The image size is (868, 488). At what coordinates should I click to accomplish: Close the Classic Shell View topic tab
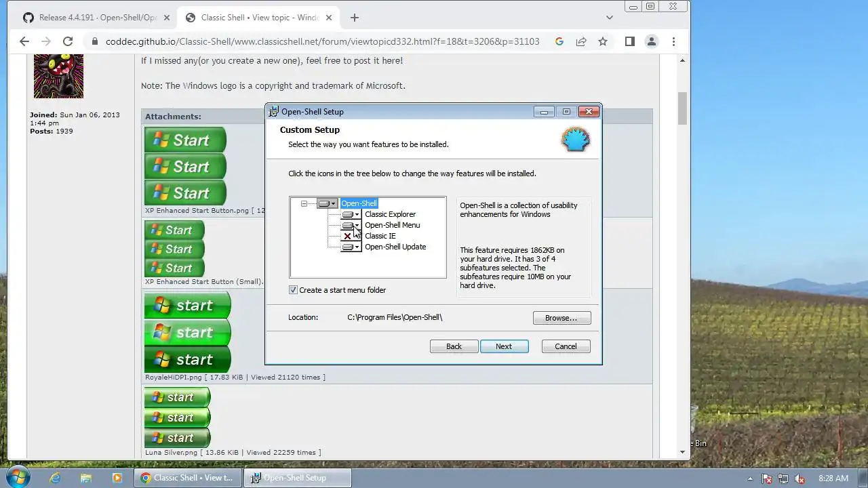pos(330,18)
